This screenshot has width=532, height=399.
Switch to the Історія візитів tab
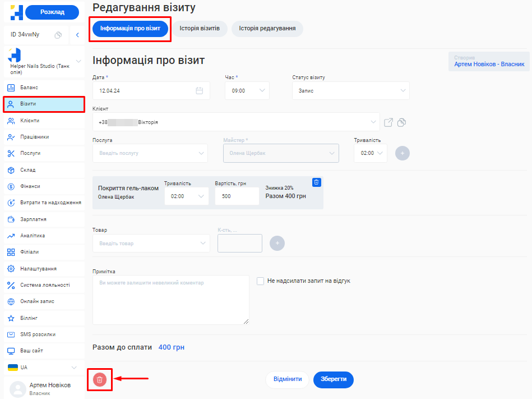click(x=200, y=28)
